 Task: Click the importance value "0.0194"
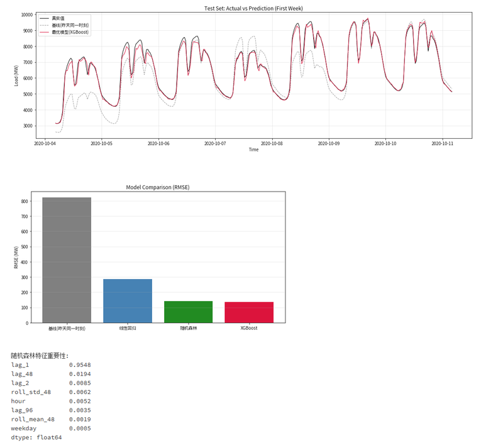(x=80, y=374)
